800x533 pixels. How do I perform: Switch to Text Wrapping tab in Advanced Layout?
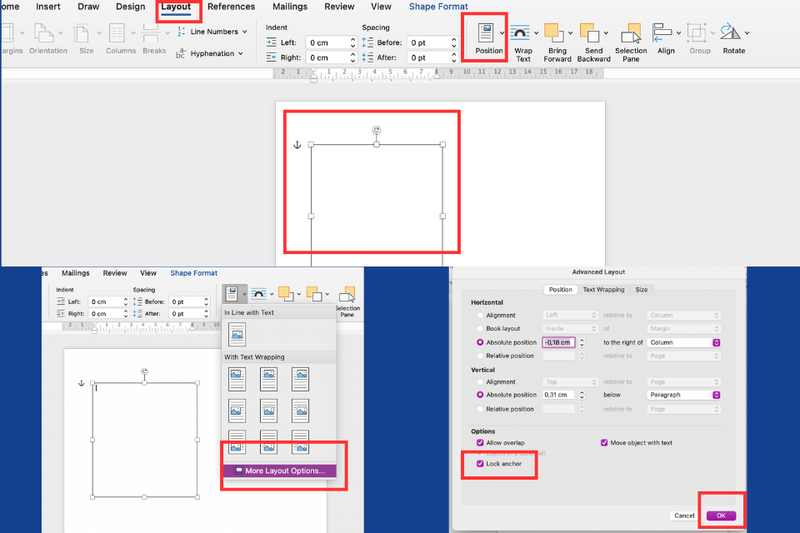pyautogui.click(x=604, y=290)
